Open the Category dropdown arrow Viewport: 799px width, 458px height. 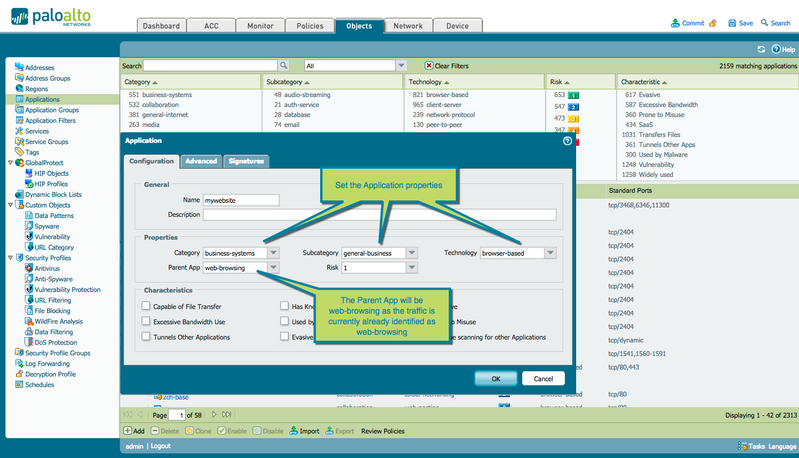click(274, 253)
